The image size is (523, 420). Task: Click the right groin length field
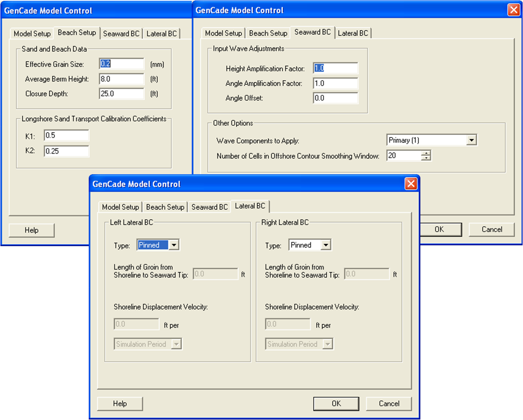[x=367, y=274]
